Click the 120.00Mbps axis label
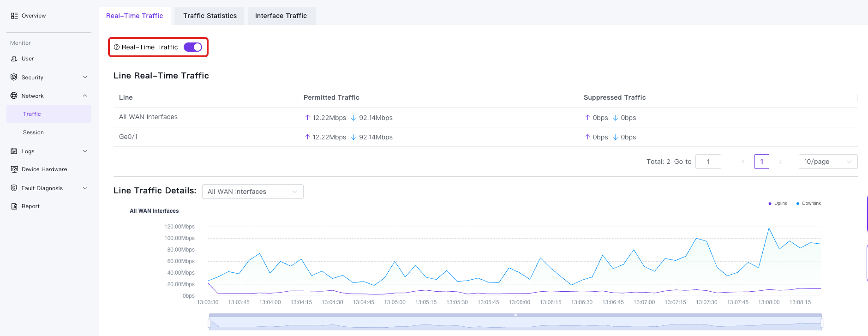868x336 pixels. [180, 227]
